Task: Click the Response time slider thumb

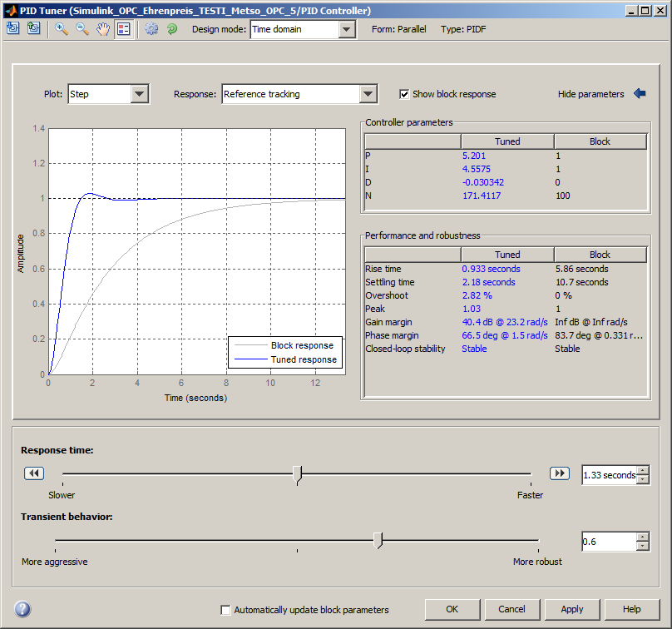Action: tap(298, 475)
